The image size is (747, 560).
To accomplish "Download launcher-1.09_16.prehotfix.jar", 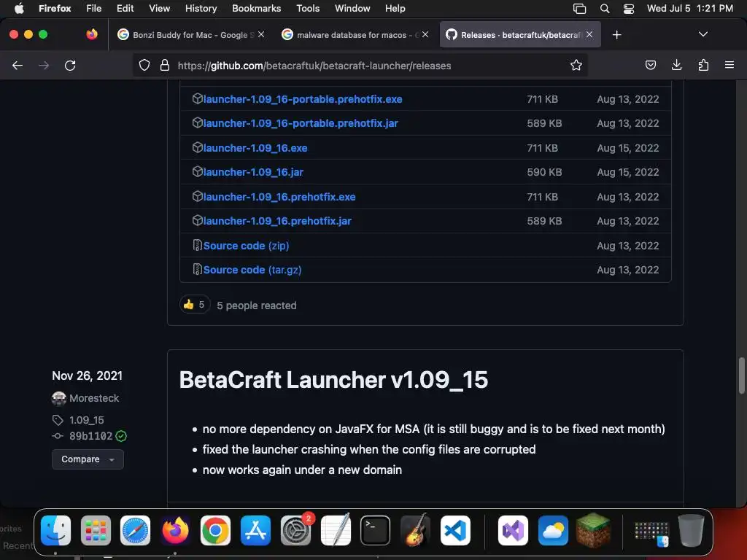I will click(277, 221).
